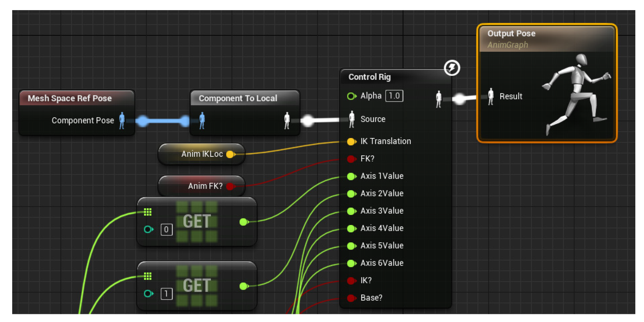Select the Mesh Space Ref Pose node title

point(69,98)
